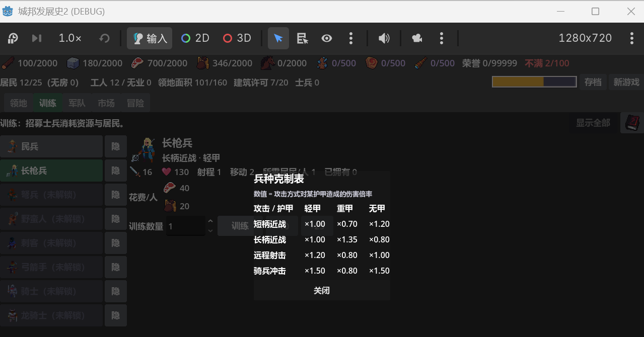644x337 pixels.
Task: Toggle the arrow select tool in toolbar
Action: click(x=278, y=38)
